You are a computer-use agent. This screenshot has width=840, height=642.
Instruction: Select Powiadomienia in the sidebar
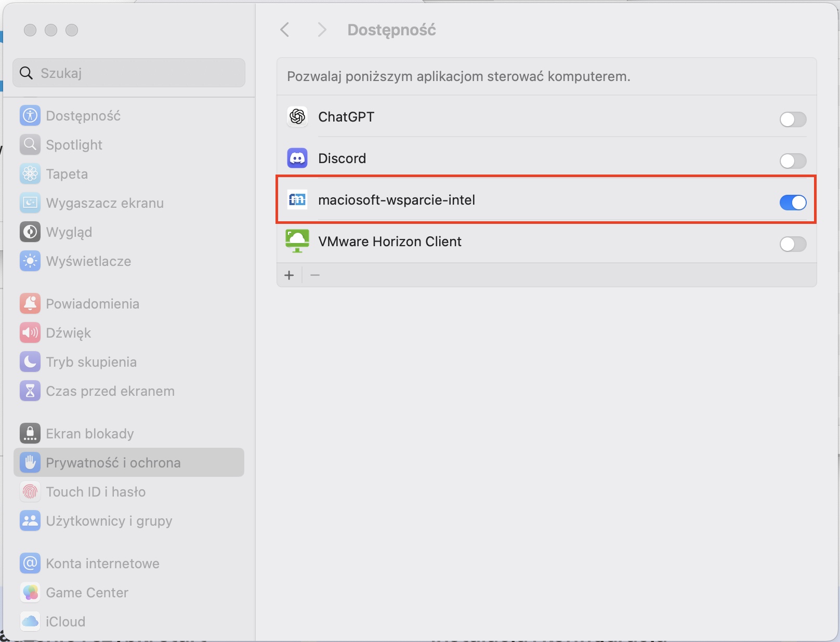[x=93, y=304]
